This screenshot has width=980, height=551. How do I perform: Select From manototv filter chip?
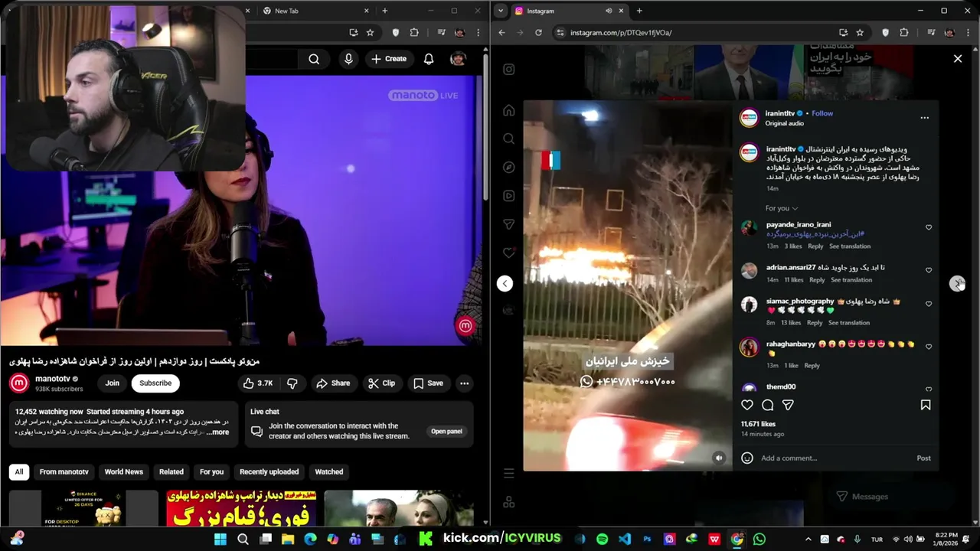[x=64, y=471]
